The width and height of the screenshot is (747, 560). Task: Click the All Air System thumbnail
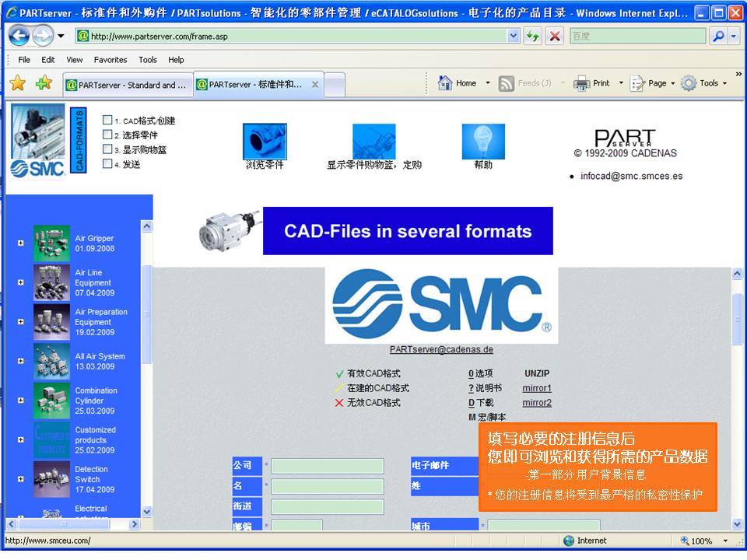tap(51, 362)
